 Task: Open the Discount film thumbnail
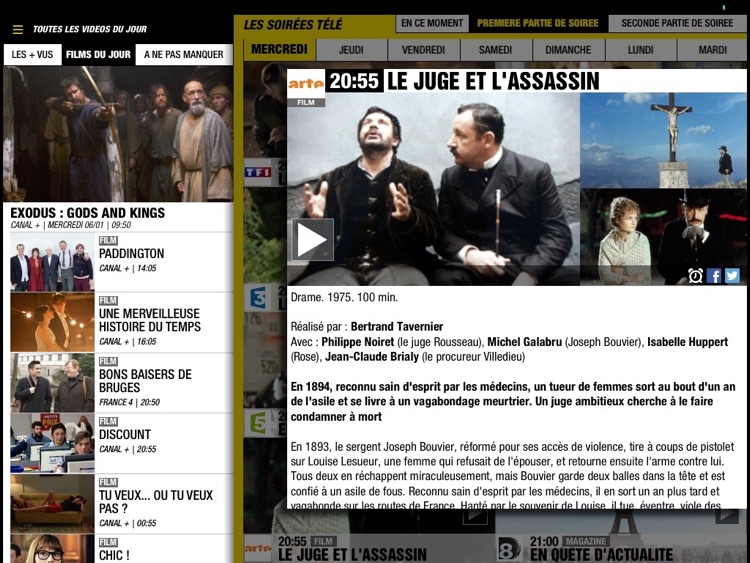pos(52,443)
